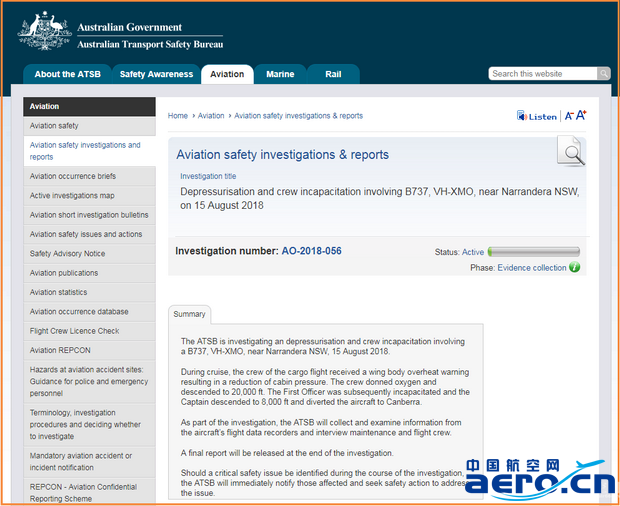Click the Active status link
This screenshot has height=506, width=620.
click(473, 252)
